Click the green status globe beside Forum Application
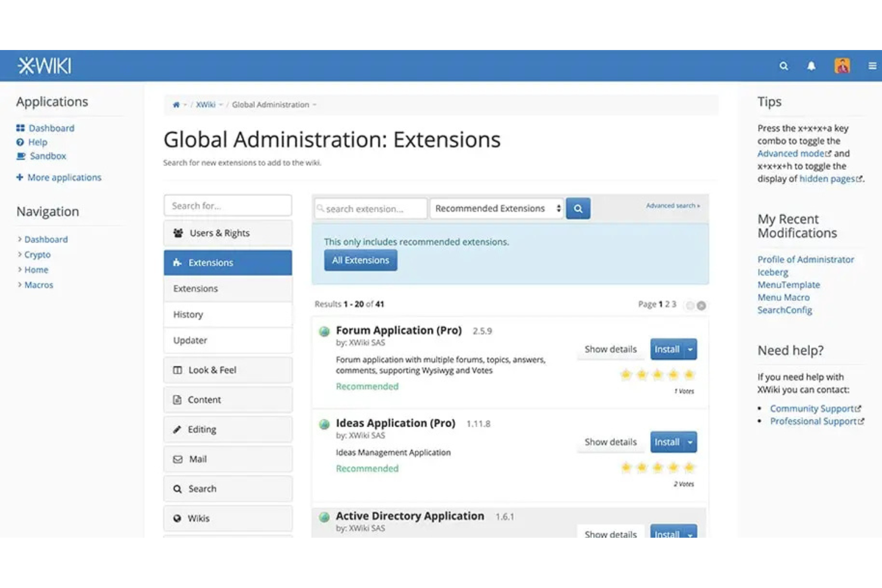Image resolution: width=882 pixels, height=588 pixels. pos(324,331)
